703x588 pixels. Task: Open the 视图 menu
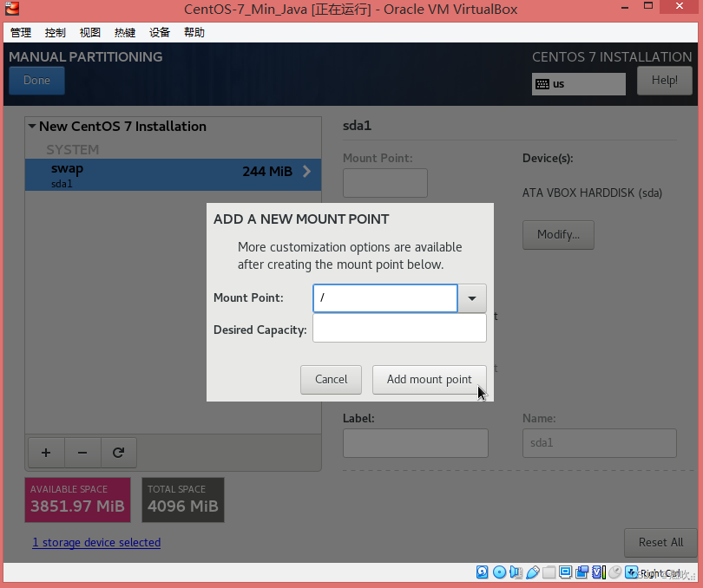89,33
